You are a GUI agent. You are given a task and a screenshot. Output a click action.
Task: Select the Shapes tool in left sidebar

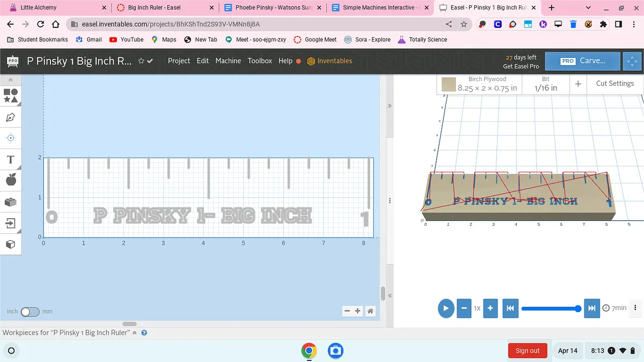coord(11,95)
